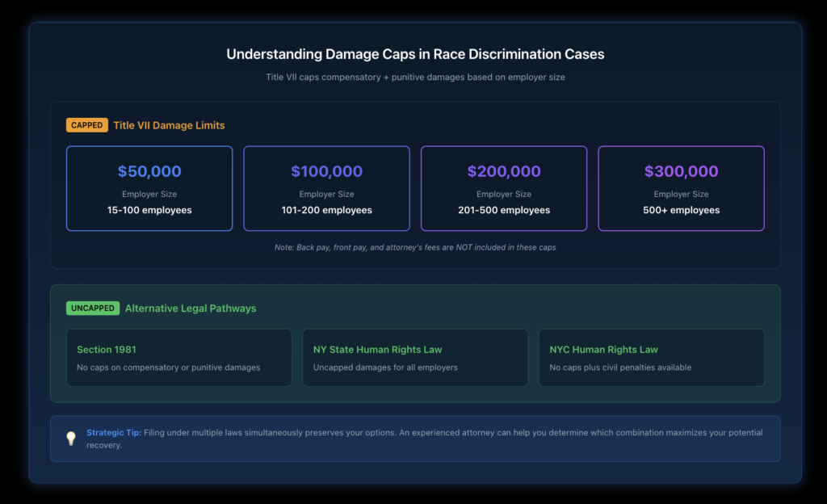Open the Section 1981 details link

click(106, 350)
